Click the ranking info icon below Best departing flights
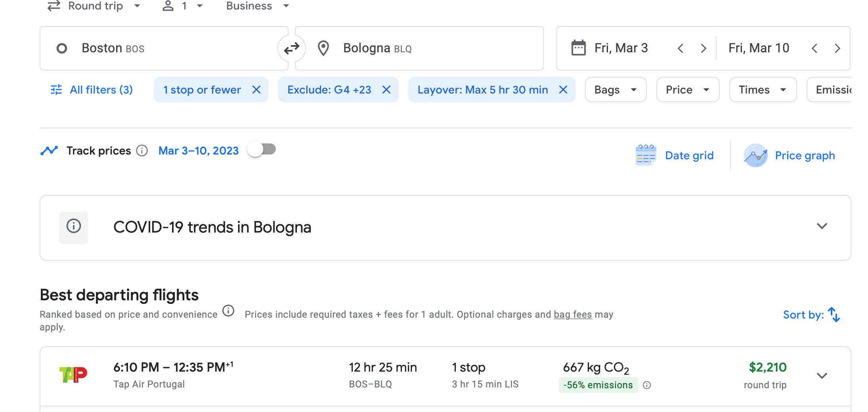This screenshot has height=412, width=868. pos(228,311)
